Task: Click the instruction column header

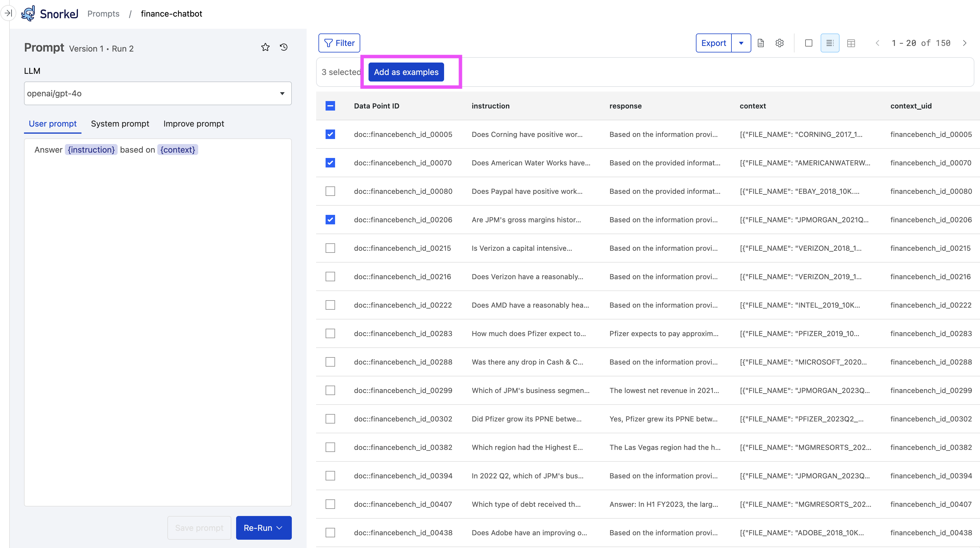Action: (x=490, y=106)
